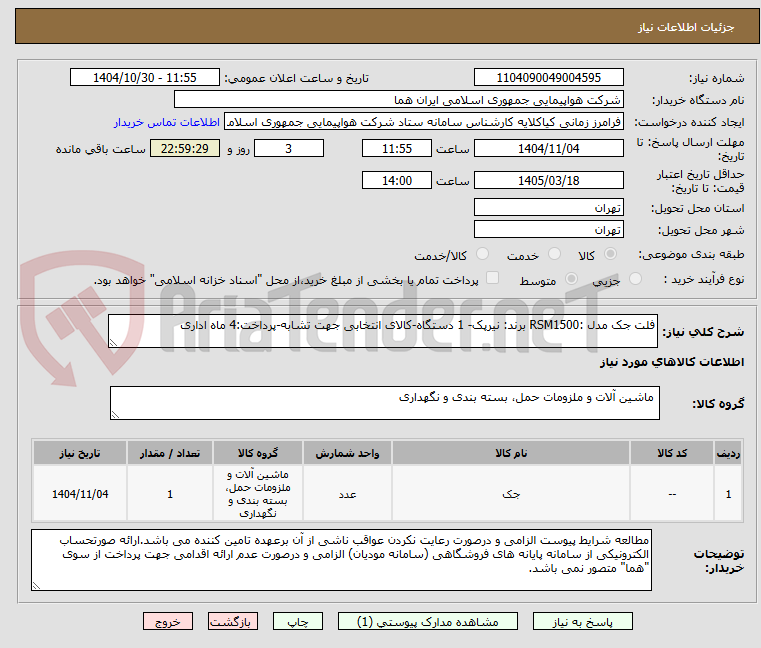Click the validity time 14:00 field

click(397, 181)
